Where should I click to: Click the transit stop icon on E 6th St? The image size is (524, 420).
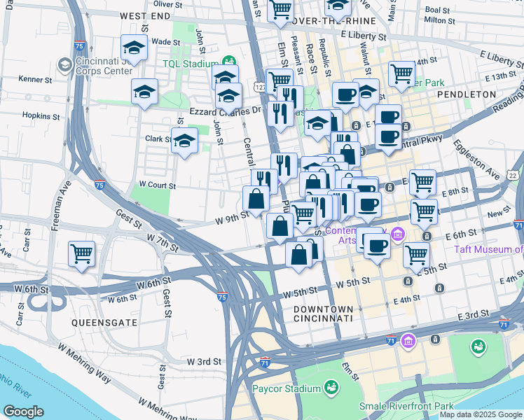(427, 237)
